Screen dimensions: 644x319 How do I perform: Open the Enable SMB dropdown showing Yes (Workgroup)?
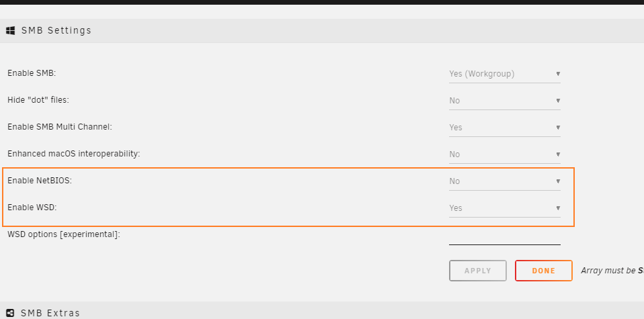tap(504, 74)
